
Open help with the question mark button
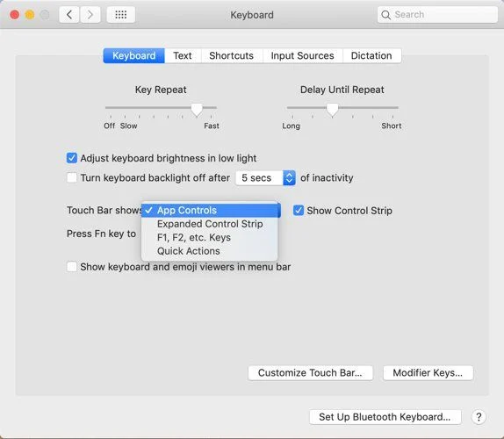pos(479,417)
